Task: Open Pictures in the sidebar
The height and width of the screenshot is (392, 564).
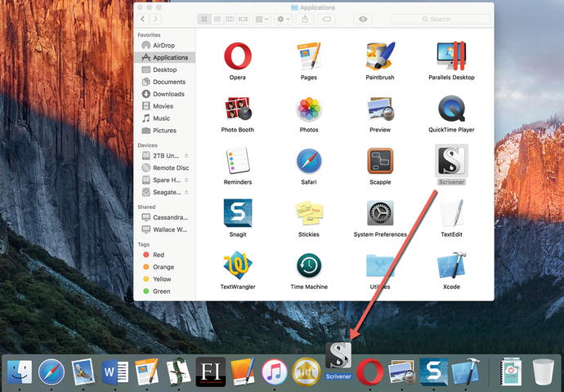Action: point(165,131)
